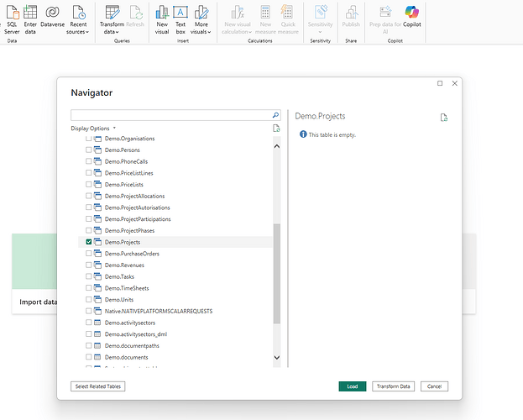The height and width of the screenshot is (420, 523).
Task: Open the Dataverse connector icon
Action: click(x=52, y=13)
